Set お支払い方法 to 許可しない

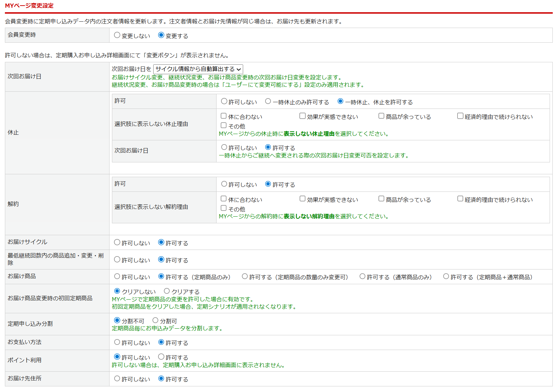pyautogui.click(x=117, y=342)
